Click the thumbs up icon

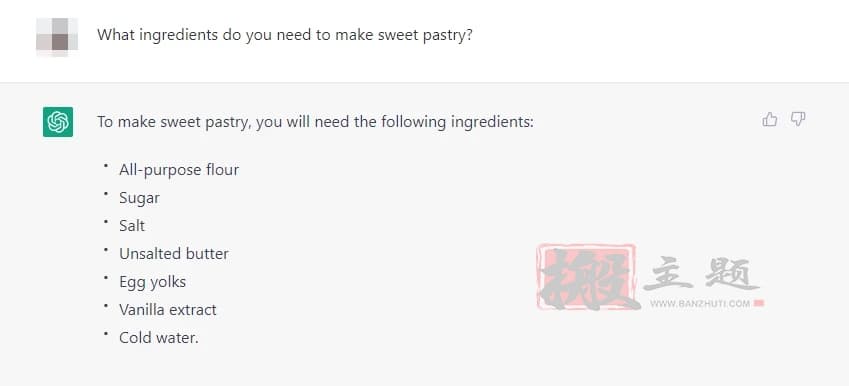[x=769, y=119]
